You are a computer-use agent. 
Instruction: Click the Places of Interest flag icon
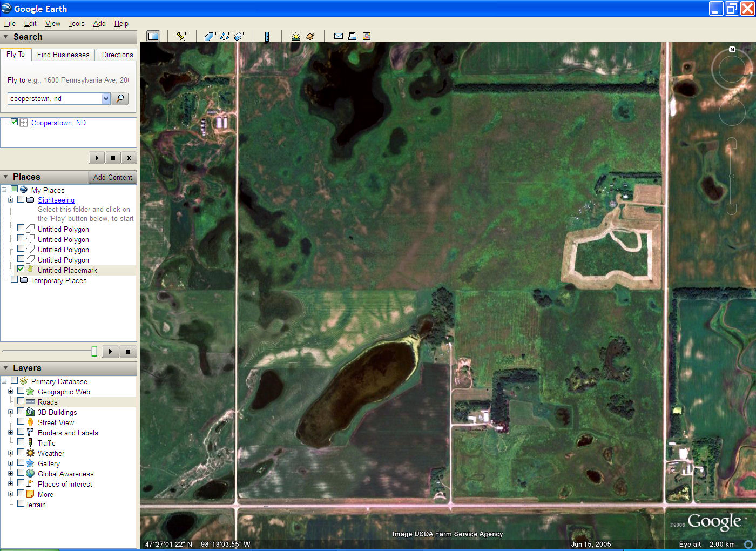pos(30,484)
